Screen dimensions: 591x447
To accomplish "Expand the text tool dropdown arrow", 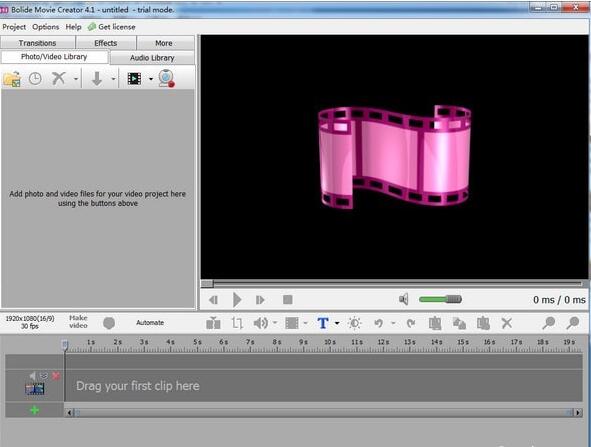I will click(x=337, y=323).
